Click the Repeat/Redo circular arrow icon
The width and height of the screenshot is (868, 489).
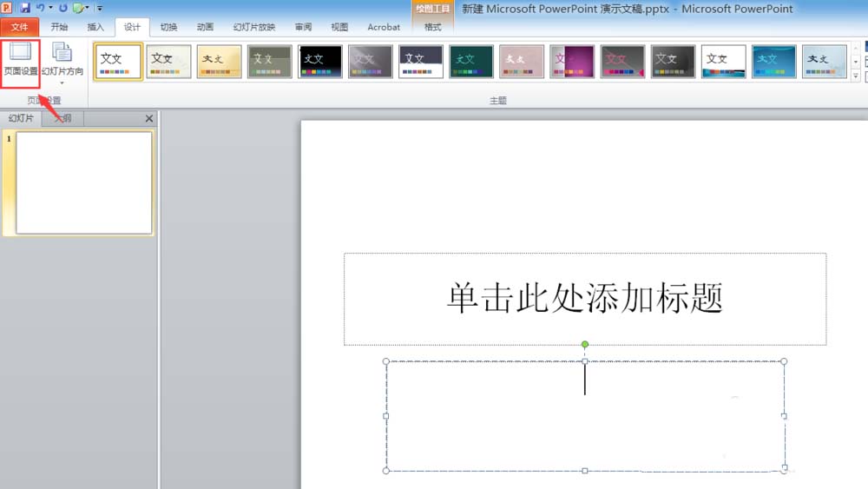point(62,8)
